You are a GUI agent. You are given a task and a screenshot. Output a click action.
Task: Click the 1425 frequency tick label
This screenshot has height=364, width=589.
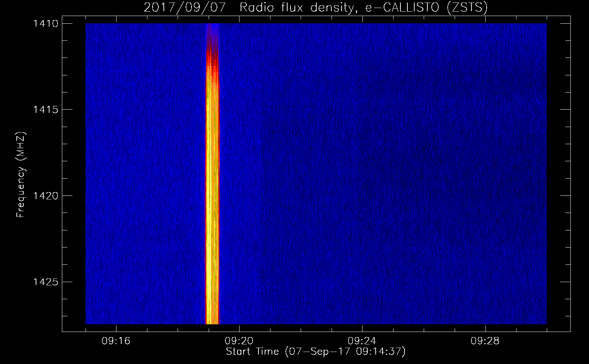click(x=46, y=282)
